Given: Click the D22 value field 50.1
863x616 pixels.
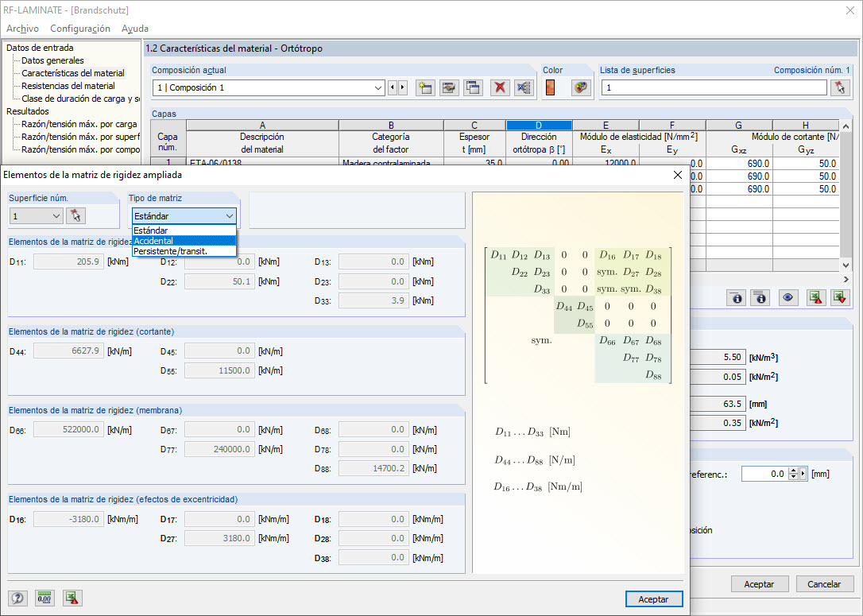Looking at the screenshot, I should click(x=219, y=281).
